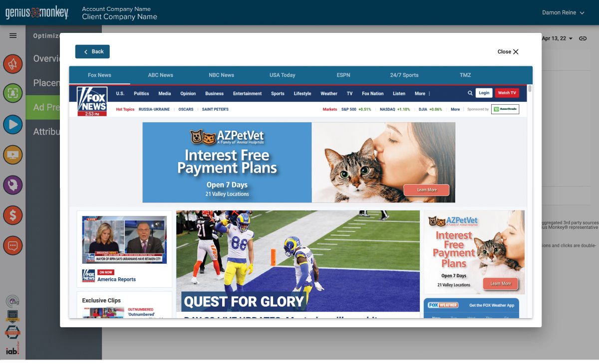Switch to the USA Today tab

pos(282,75)
